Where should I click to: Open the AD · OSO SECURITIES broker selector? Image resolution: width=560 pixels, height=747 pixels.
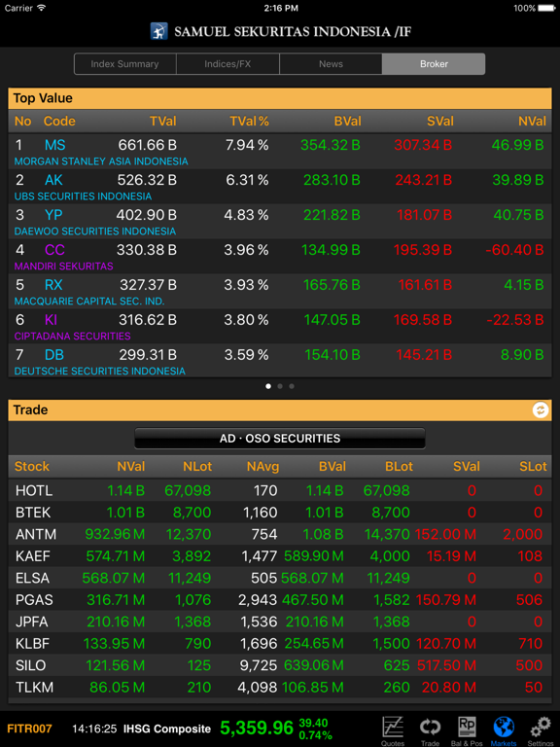[280, 439]
